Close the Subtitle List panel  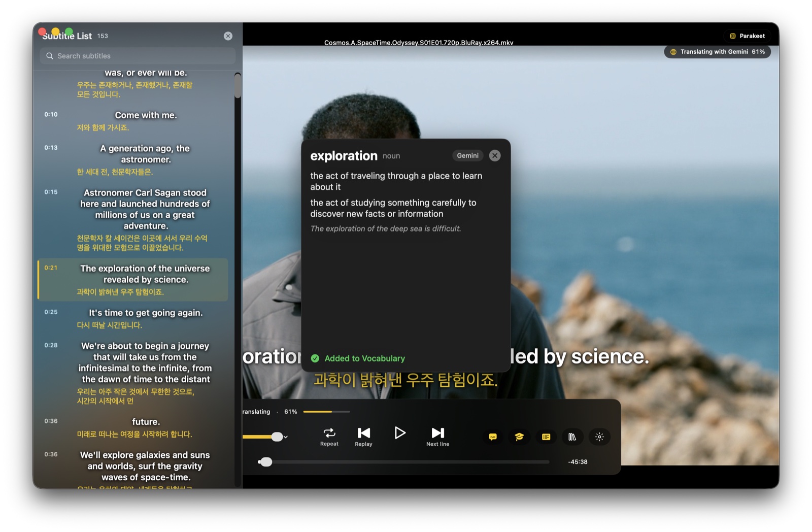pyautogui.click(x=228, y=36)
